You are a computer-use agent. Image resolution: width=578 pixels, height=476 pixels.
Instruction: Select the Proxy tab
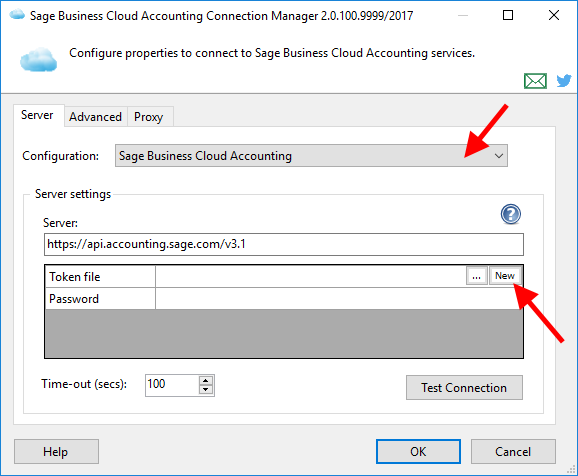click(149, 117)
